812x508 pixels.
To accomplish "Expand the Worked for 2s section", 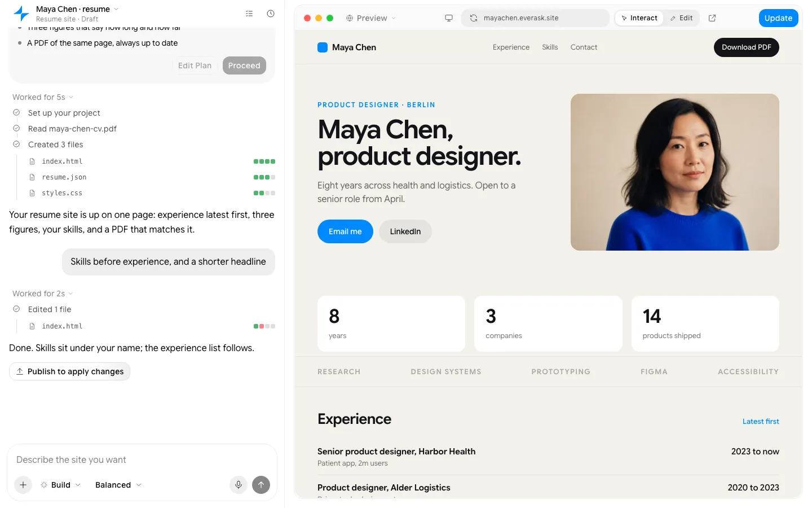I will coord(43,294).
